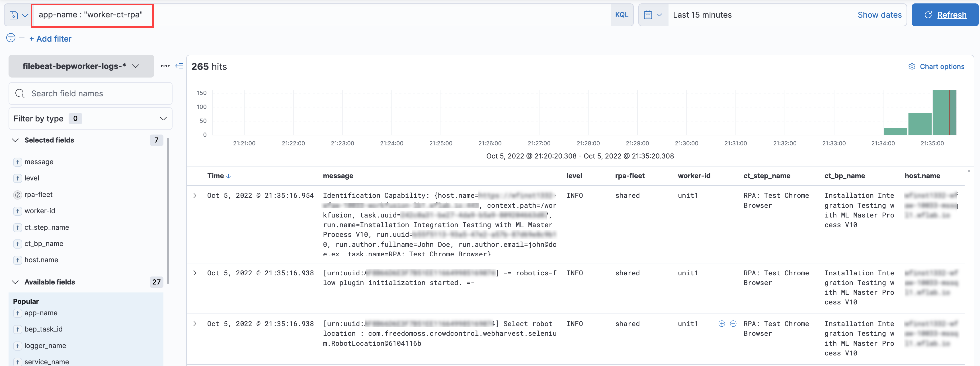
Task: Click the small histogram bar near 21:34:00
Action: tap(895, 132)
